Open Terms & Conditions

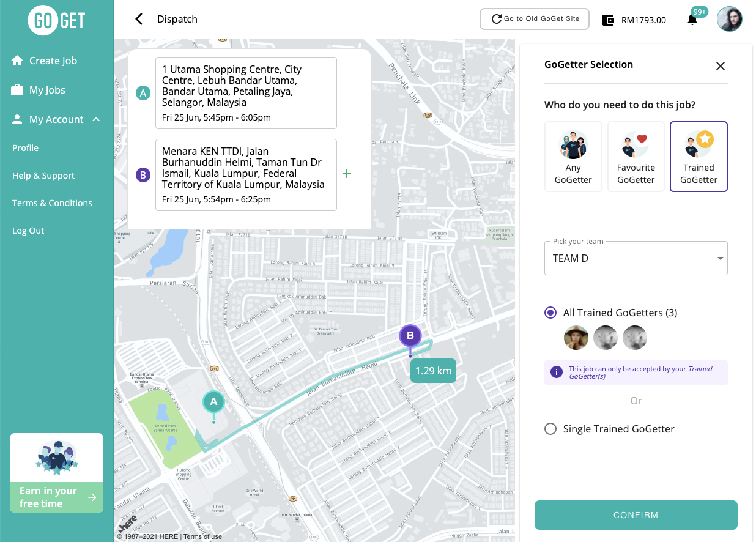52,203
